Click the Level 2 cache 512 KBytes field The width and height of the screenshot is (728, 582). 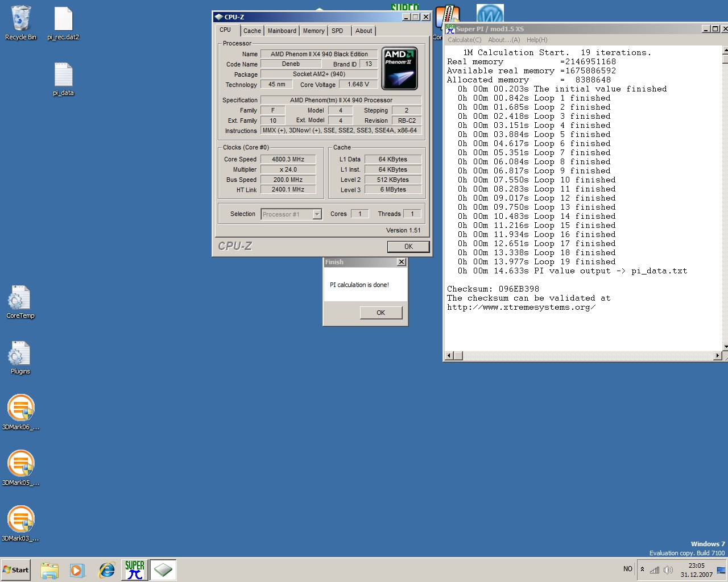click(x=393, y=180)
